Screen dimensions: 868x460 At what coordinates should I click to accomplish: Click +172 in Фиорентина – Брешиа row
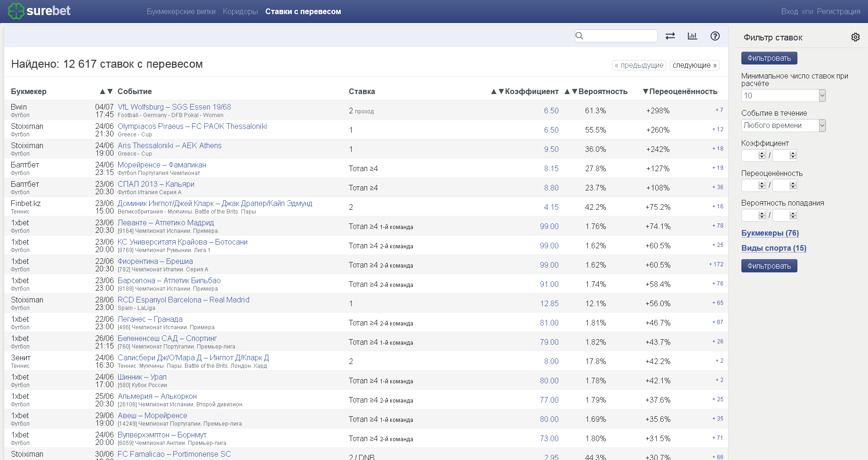[716, 264]
